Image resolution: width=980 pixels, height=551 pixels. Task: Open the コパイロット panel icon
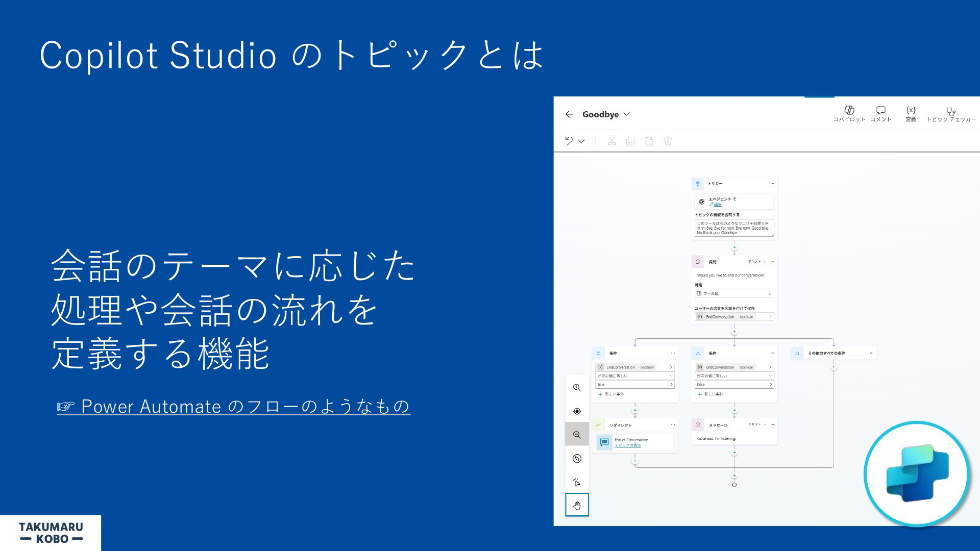point(849,114)
